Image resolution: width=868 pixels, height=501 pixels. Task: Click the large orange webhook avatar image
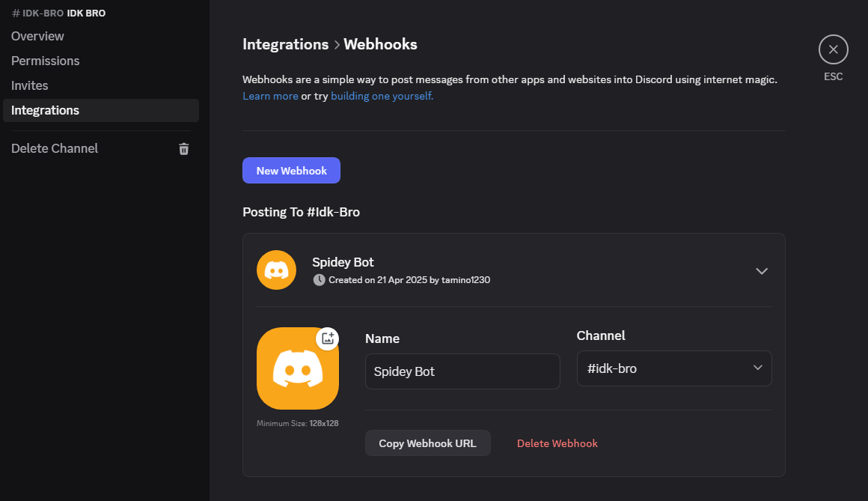[x=298, y=368]
